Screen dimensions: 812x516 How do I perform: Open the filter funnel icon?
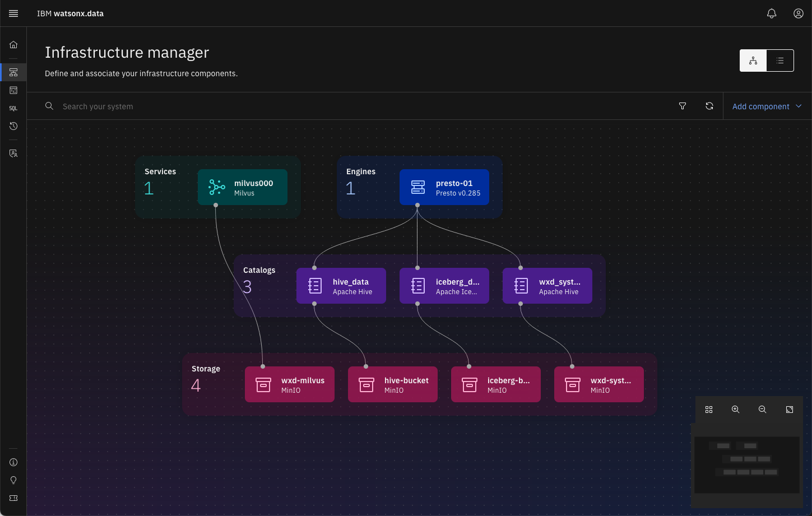pyautogui.click(x=683, y=106)
